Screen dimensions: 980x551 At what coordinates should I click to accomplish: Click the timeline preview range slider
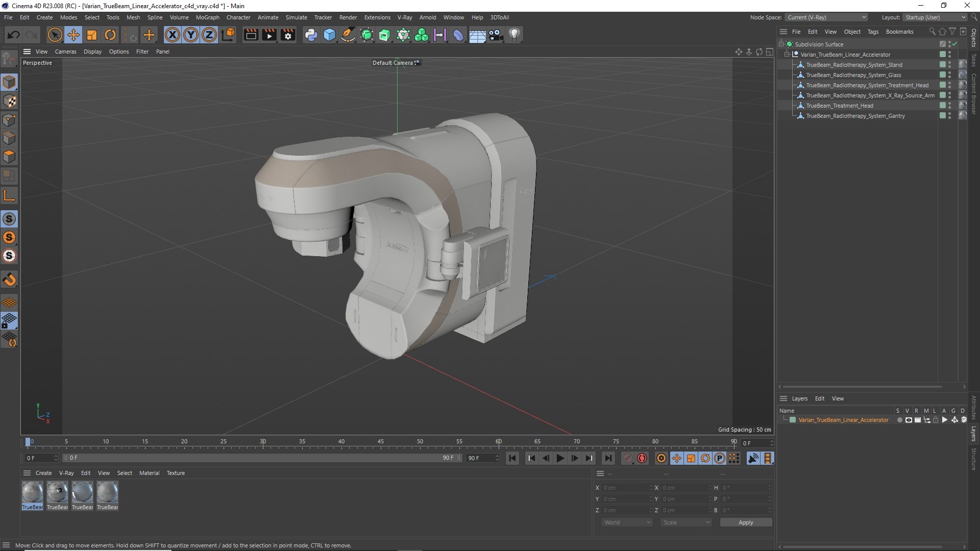pos(263,458)
